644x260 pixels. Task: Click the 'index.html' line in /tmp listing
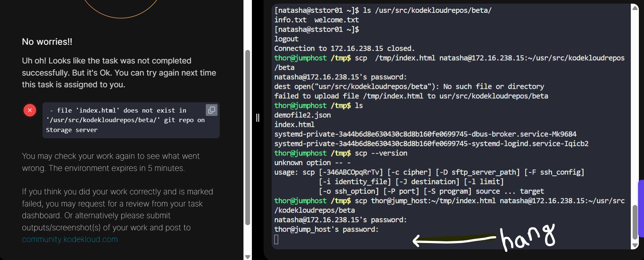coord(294,125)
